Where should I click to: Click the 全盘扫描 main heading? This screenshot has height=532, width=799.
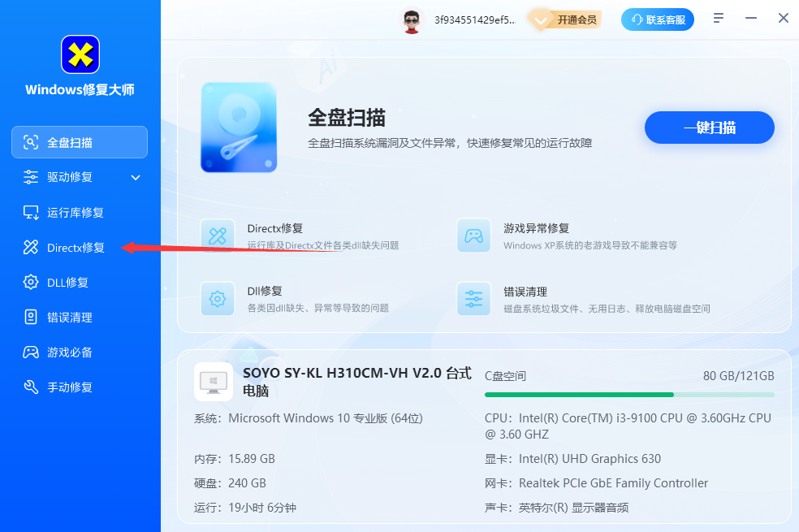click(x=347, y=118)
